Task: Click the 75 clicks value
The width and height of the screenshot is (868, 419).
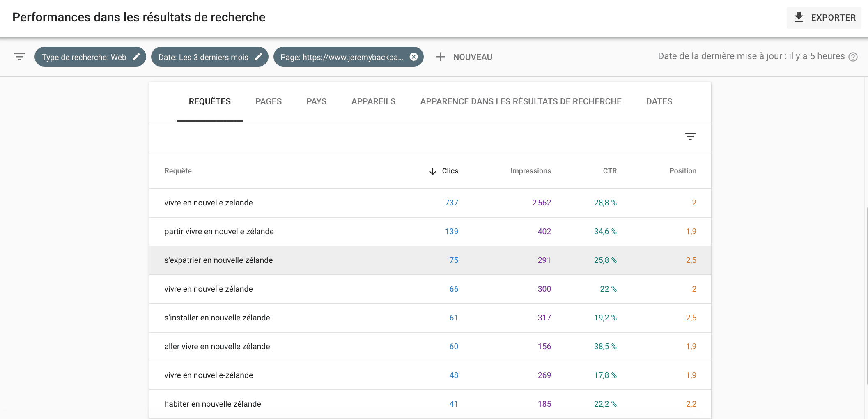Action: pyautogui.click(x=454, y=260)
